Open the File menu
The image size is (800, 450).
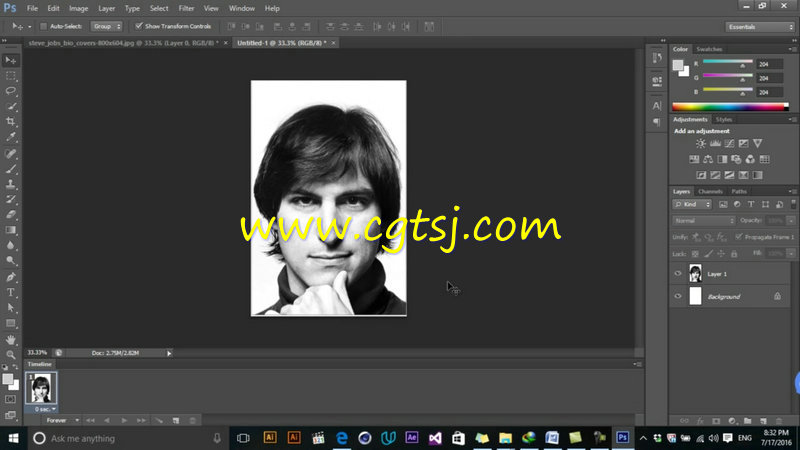pos(32,8)
